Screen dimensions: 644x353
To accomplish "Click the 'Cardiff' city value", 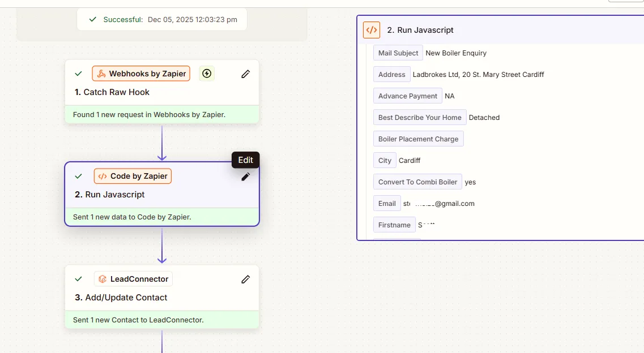I will coord(410,161).
